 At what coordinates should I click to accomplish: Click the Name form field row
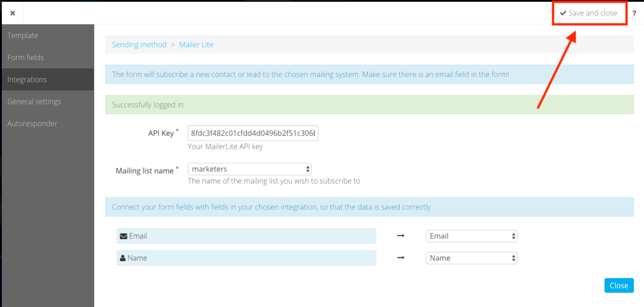(246, 258)
